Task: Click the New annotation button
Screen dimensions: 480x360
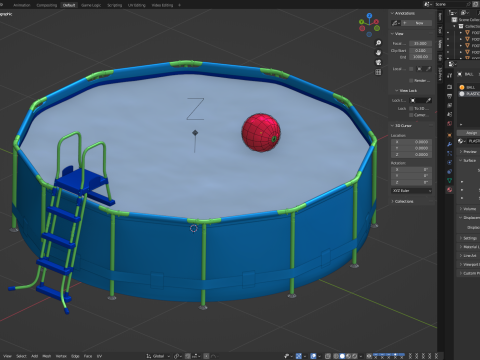Action: [417, 23]
